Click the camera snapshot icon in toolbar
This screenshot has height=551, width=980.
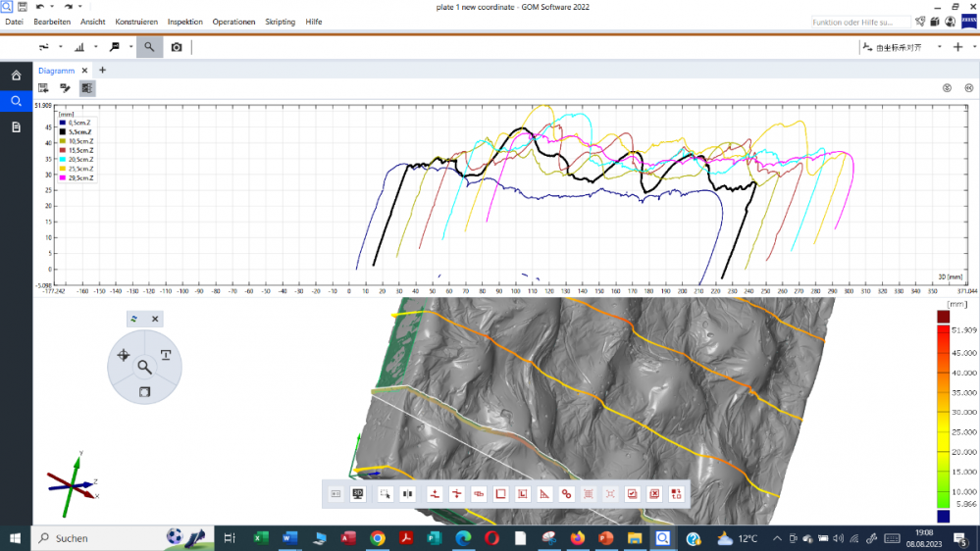(177, 46)
